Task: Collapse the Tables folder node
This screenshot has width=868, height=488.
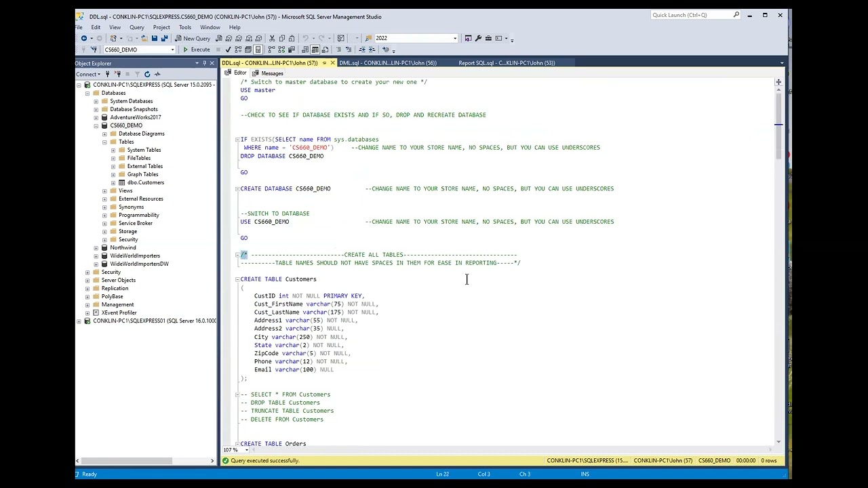Action: (x=104, y=142)
